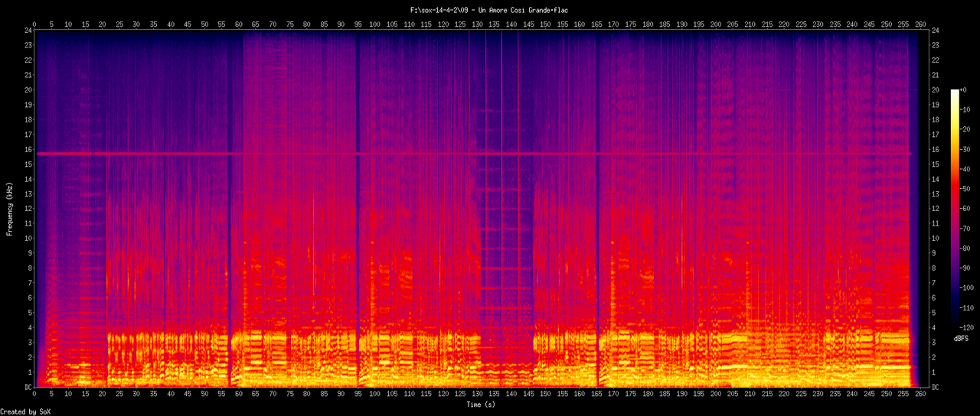Click the "Frequency (kHz)" axis label
This screenshot has height=416, width=980.
pyautogui.click(x=10, y=208)
